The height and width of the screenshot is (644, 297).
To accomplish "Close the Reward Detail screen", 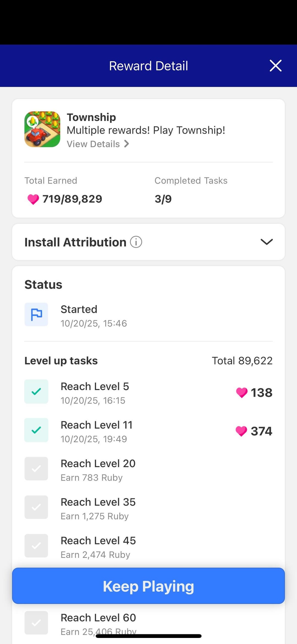I will pyautogui.click(x=276, y=66).
